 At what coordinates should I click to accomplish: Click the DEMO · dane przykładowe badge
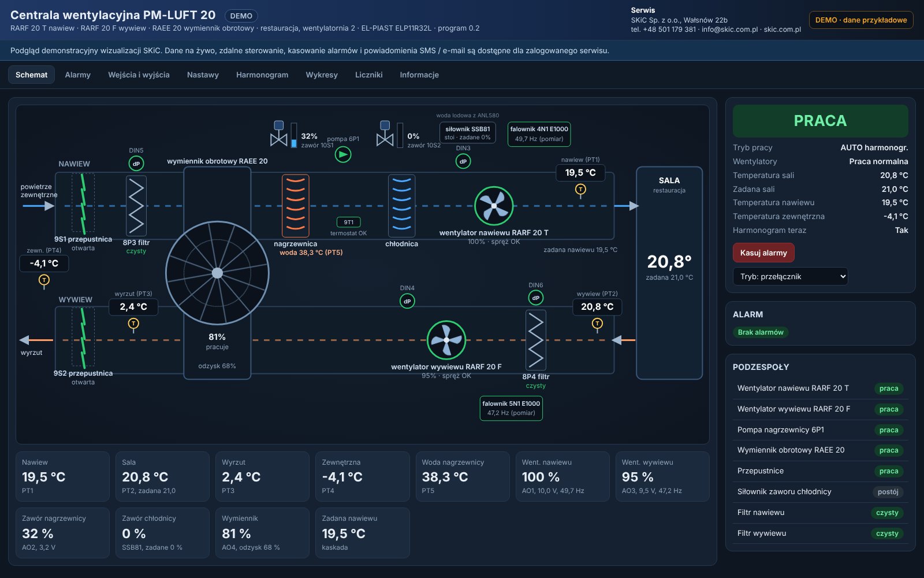click(x=861, y=20)
